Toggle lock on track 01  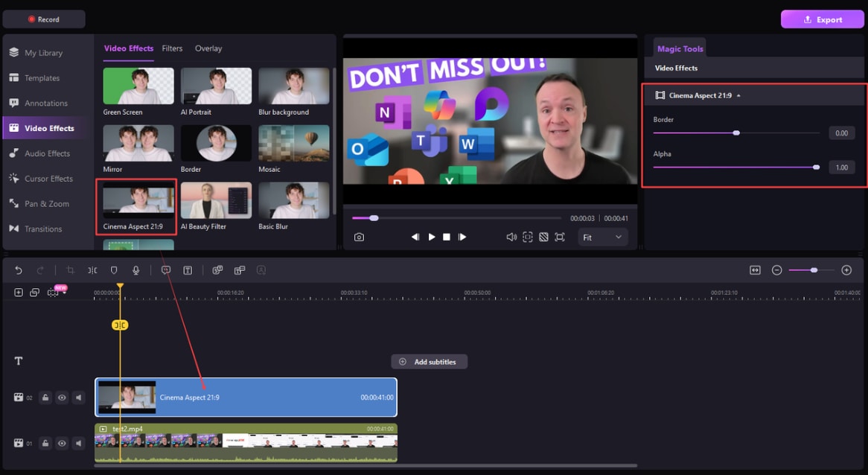coord(45,443)
